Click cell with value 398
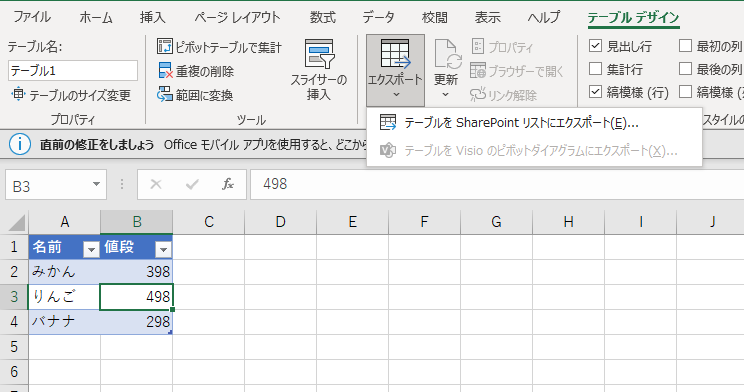The width and height of the screenshot is (744, 392). click(x=137, y=272)
